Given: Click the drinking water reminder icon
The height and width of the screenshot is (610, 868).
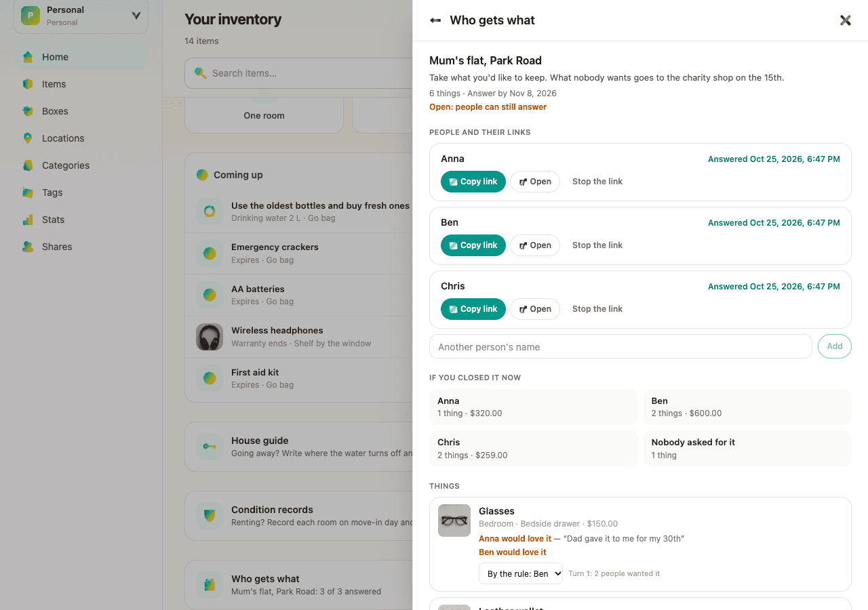Looking at the screenshot, I should (210, 211).
